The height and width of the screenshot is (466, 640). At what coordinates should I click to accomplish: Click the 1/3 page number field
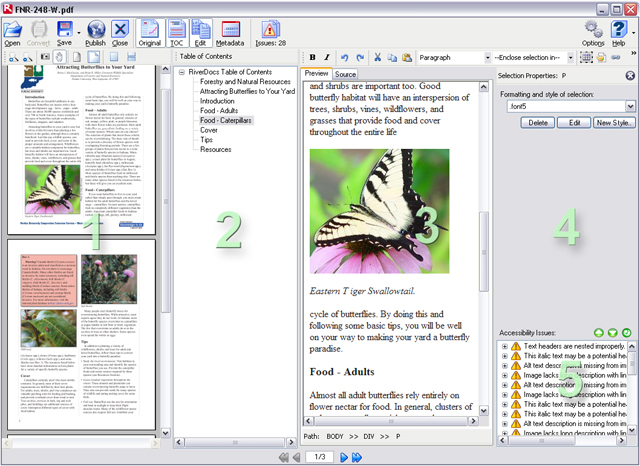[320, 457]
